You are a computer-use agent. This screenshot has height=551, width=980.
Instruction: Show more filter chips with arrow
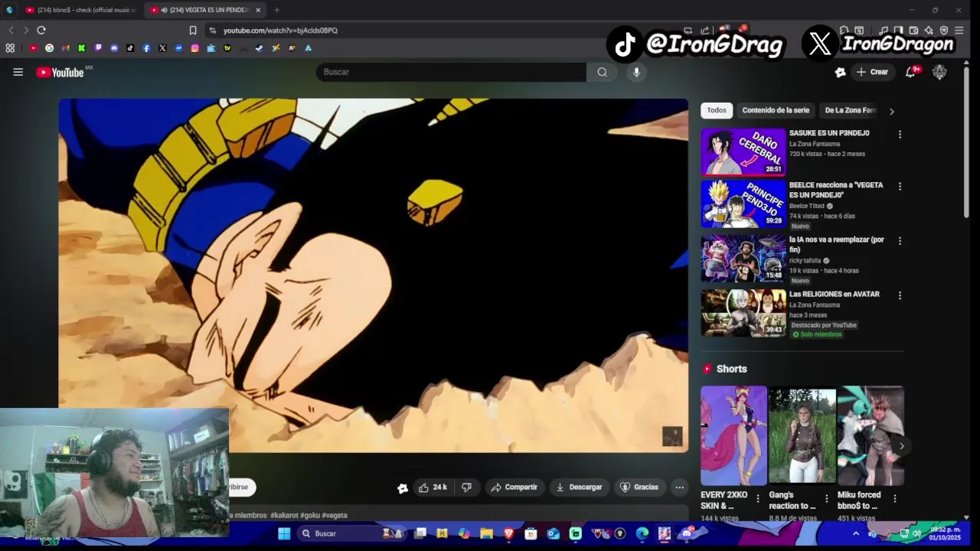coord(891,111)
